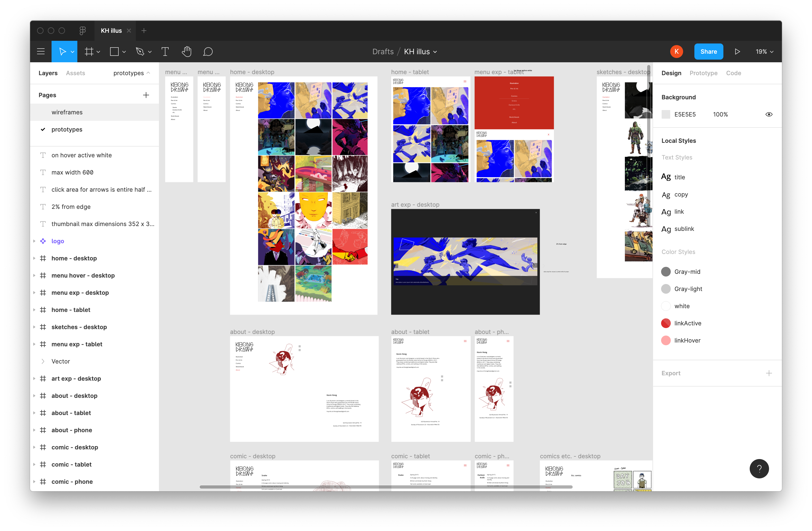Select the Rectangle shape tool
812x531 pixels.
click(x=114, y=52)
